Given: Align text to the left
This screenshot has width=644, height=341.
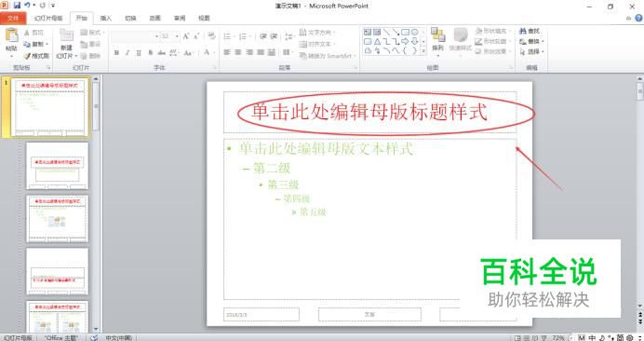Looking at the screenshot, I should coord(227,53).
